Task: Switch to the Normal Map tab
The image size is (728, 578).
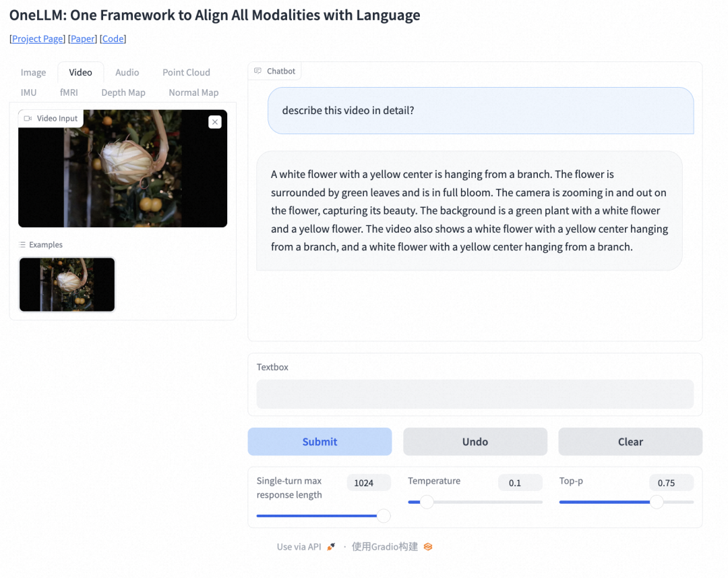Action: [193, 92]
